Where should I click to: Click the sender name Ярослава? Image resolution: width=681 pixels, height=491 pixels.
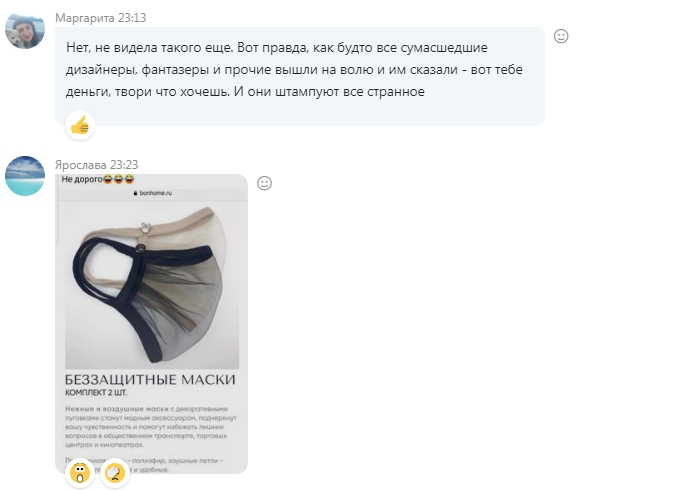(81, 165)
